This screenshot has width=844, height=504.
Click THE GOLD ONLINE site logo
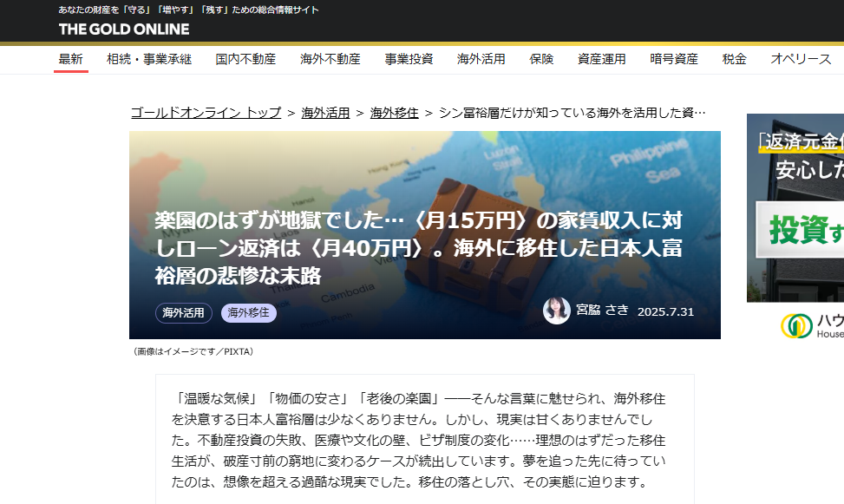[x=123, y=29]
